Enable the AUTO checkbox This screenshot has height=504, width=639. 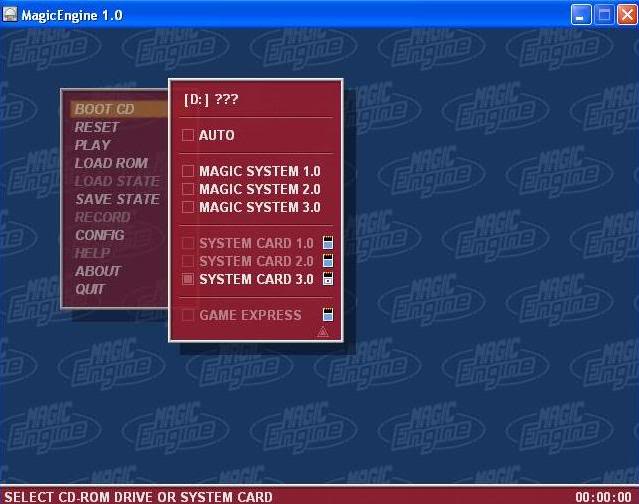pyautogui.click(x=188, y=135)
